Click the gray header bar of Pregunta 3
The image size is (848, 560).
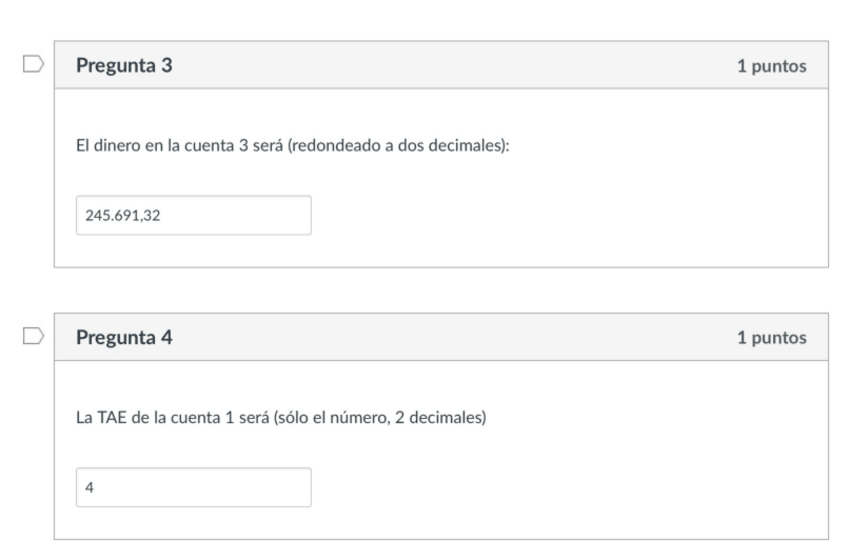450,66
